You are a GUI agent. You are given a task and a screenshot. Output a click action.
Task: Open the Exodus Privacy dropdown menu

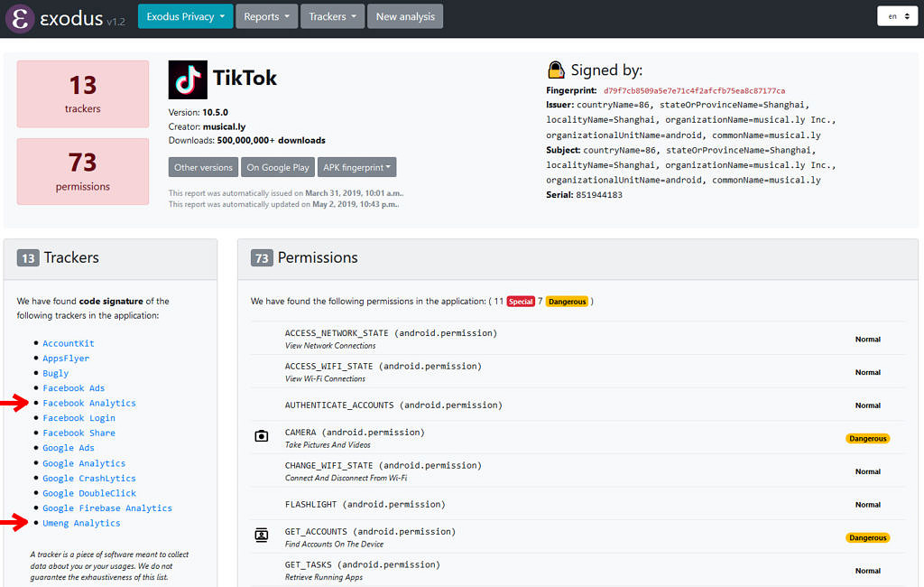(186, 16)
